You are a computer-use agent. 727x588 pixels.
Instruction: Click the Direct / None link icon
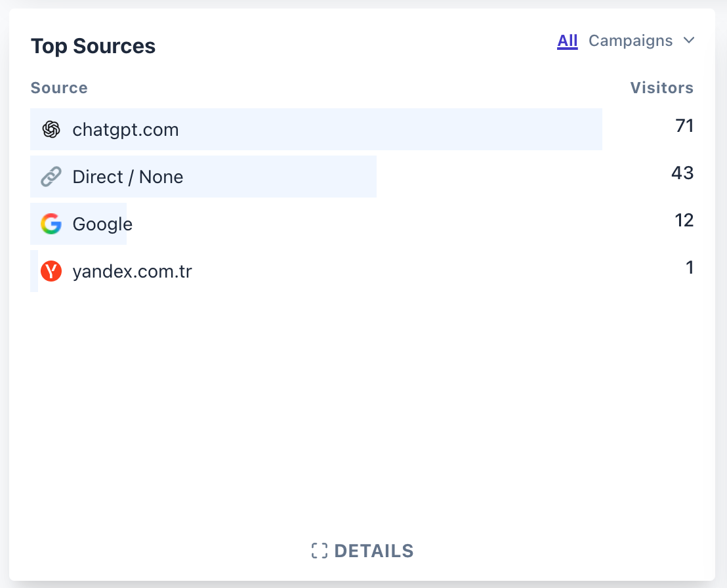(51, 177)
